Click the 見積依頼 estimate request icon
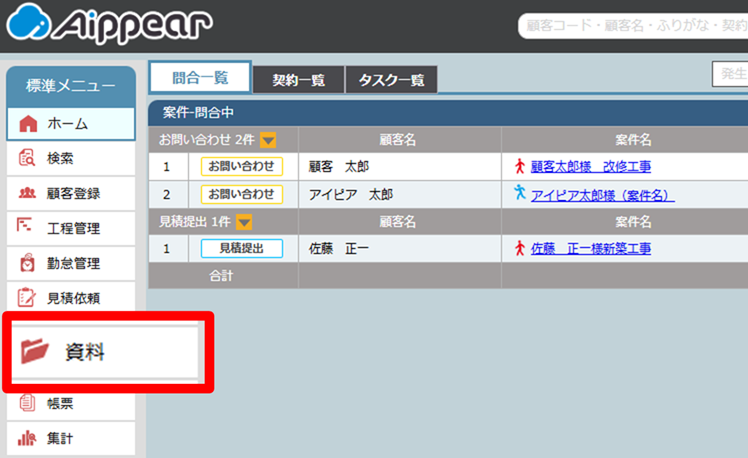The height and width of the screenshot is (458, 748). (x=28, y=298)
